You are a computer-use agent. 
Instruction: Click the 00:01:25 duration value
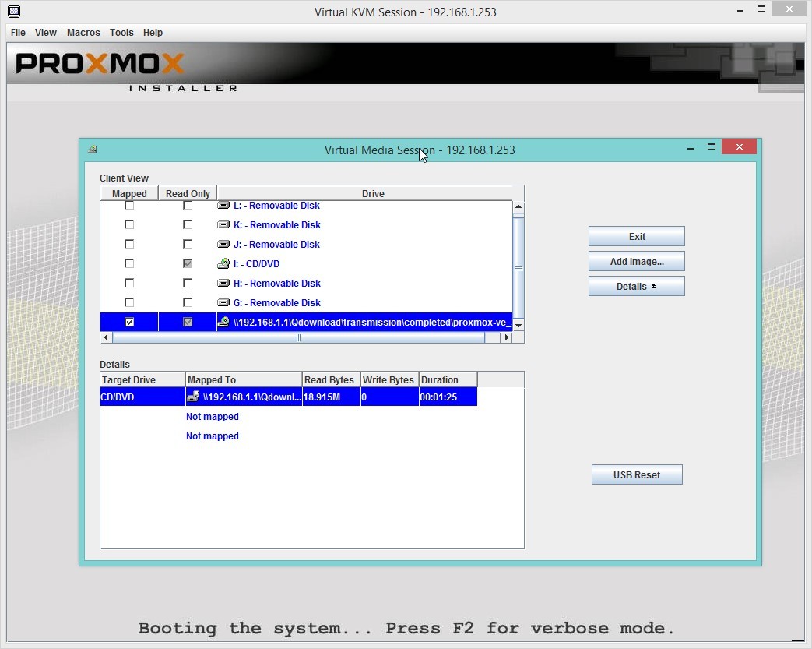coord(438,397)
